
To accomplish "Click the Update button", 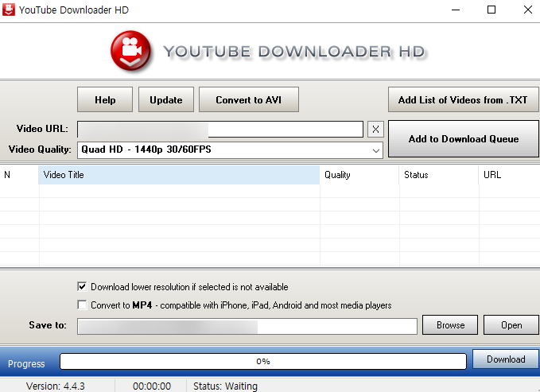I will pyautogui.click(x=166, y=99).
